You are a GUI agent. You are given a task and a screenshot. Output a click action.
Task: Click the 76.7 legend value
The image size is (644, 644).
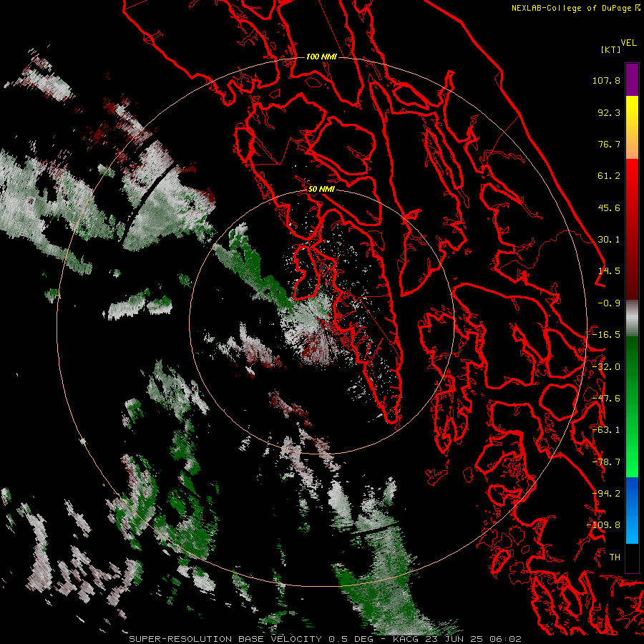click(x=609, y=144)
